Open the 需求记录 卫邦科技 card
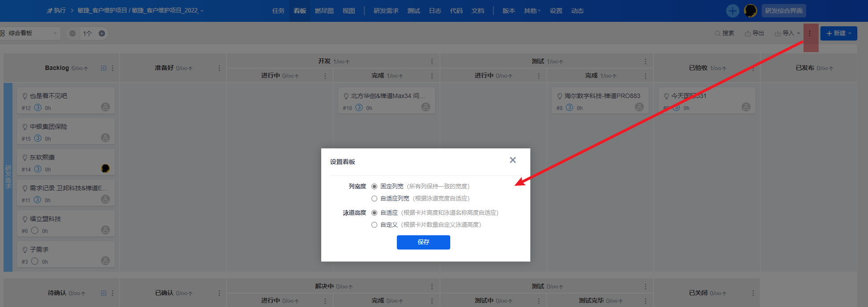This screenshot has height=307, width=868. (66, 192)
